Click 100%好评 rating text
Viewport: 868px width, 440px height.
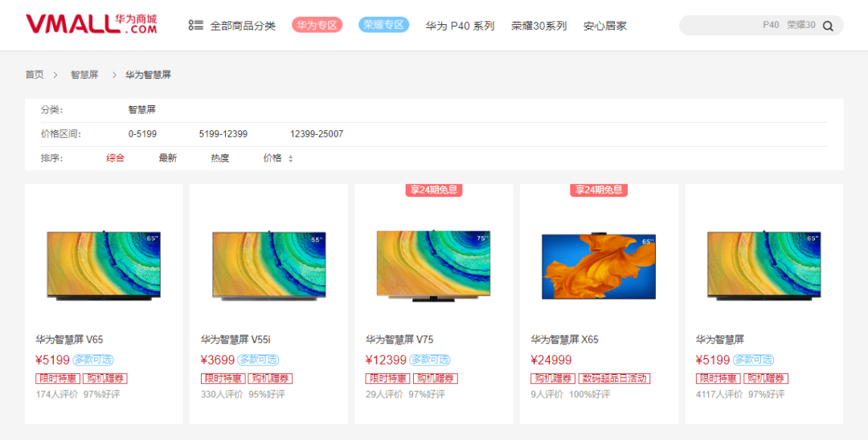590,395
